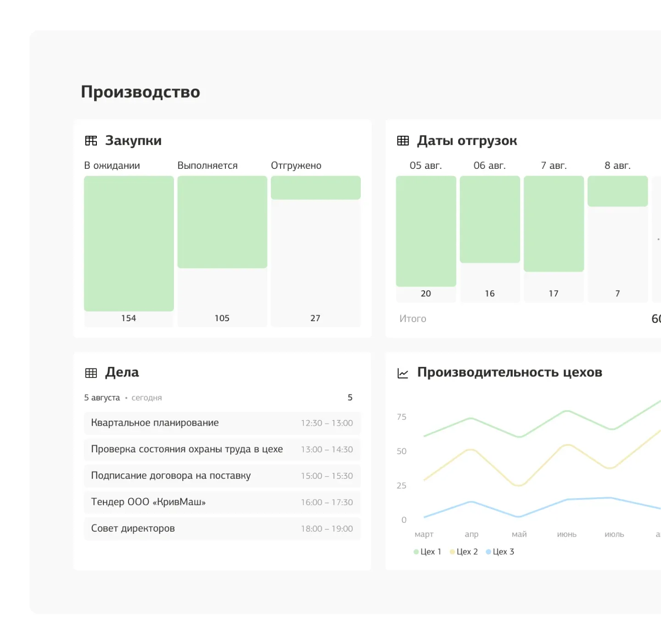Select the 8 авг. shipment bar
The image size is (661, 644).
(618, 191)
